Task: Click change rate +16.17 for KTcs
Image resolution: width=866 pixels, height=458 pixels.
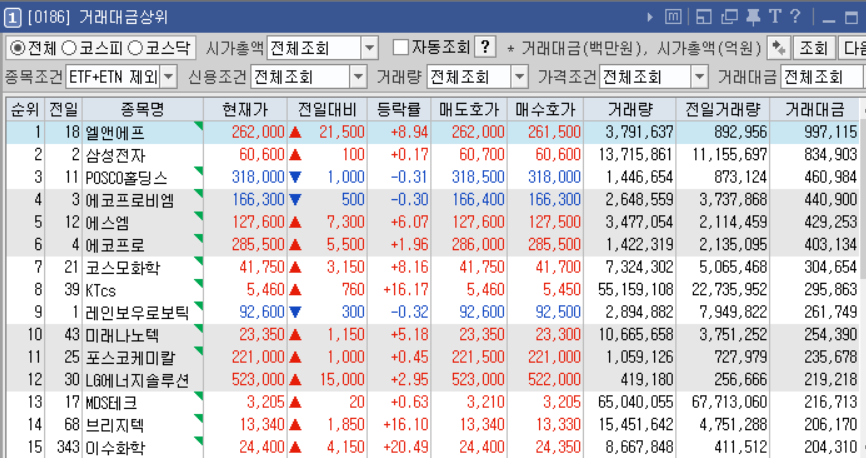Action: [x=406, y=290]
